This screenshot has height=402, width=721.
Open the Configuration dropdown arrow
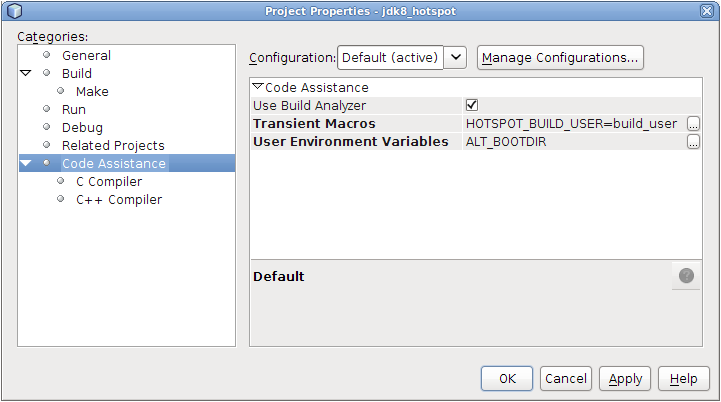pyautogui.click(x=456, y=57)
